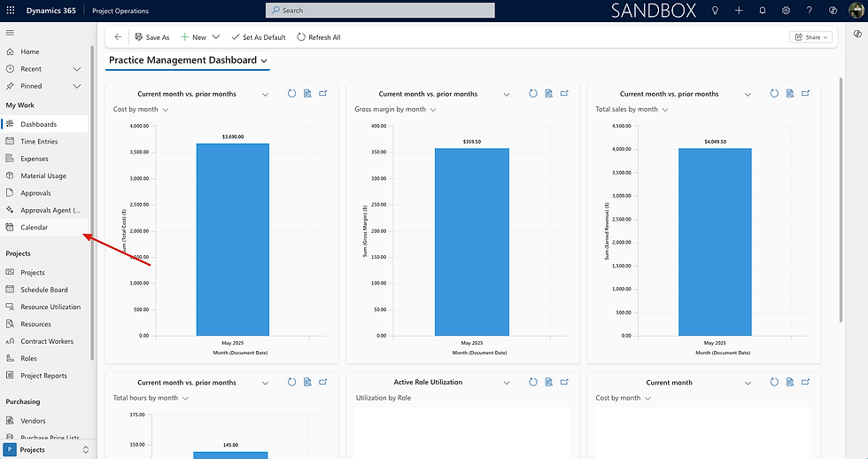
Task: View records of Cost by month chart
Action: tap(307, 94)
